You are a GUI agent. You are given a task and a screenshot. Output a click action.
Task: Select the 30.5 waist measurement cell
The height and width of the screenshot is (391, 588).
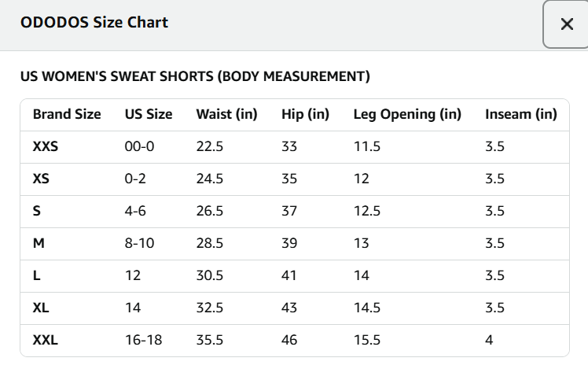[210, 276]
